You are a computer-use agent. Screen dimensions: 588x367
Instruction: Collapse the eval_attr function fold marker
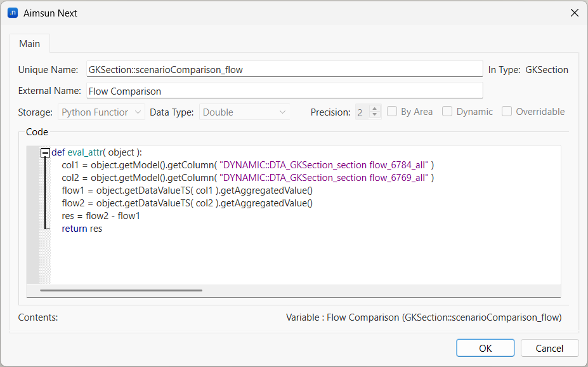(45, 152)
